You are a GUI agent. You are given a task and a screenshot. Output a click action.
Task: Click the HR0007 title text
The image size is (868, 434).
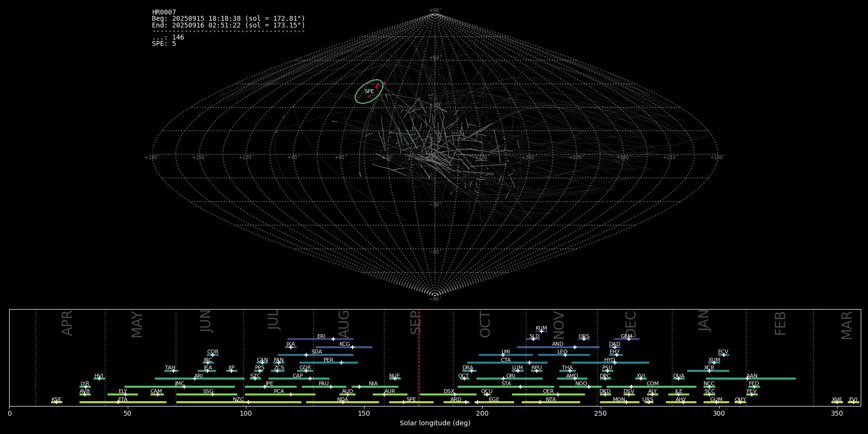[x=164, y=13]
